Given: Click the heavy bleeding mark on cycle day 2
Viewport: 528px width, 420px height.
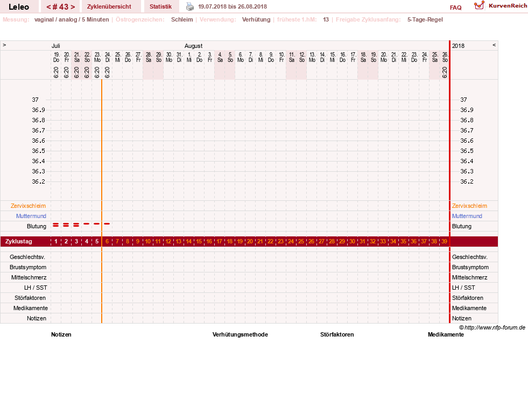Looking at the screenshot, I should click(66, 225).
